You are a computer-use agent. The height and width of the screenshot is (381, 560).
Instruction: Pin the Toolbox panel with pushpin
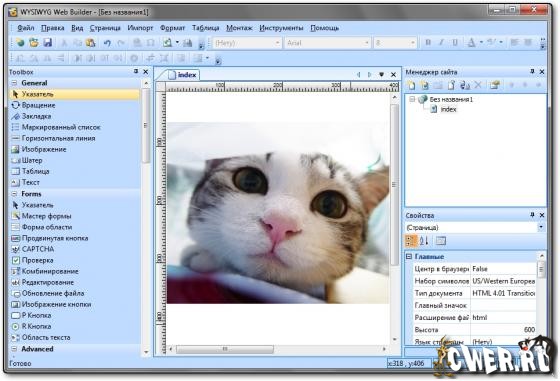click(136, 72)
